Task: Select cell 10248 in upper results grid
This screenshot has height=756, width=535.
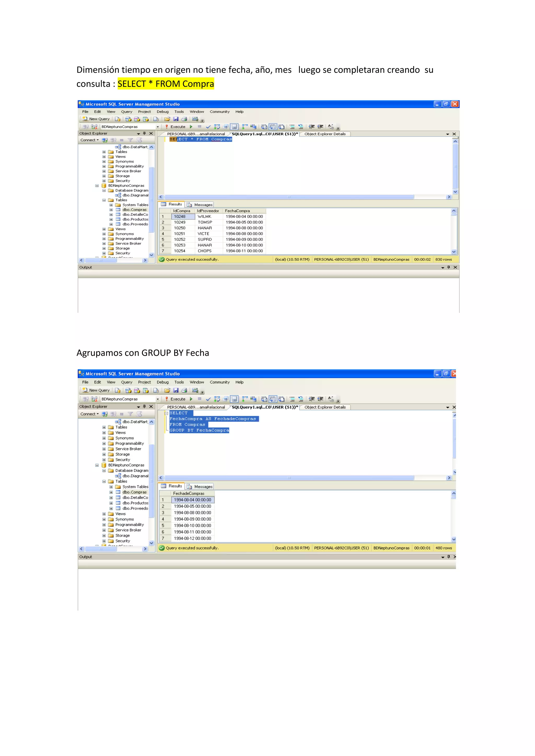Action: tap(183, 217)
